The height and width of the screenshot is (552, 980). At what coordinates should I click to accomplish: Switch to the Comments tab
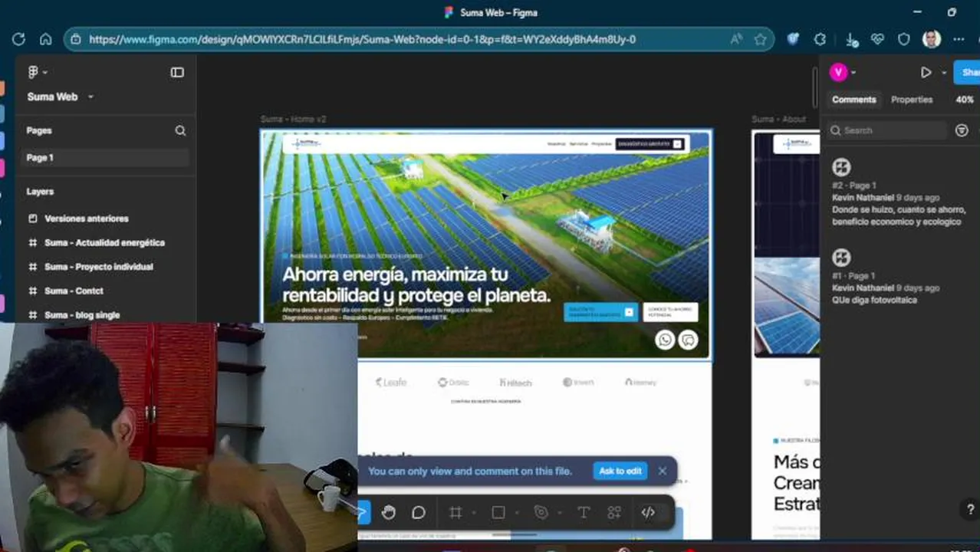(x=853, y=100)
